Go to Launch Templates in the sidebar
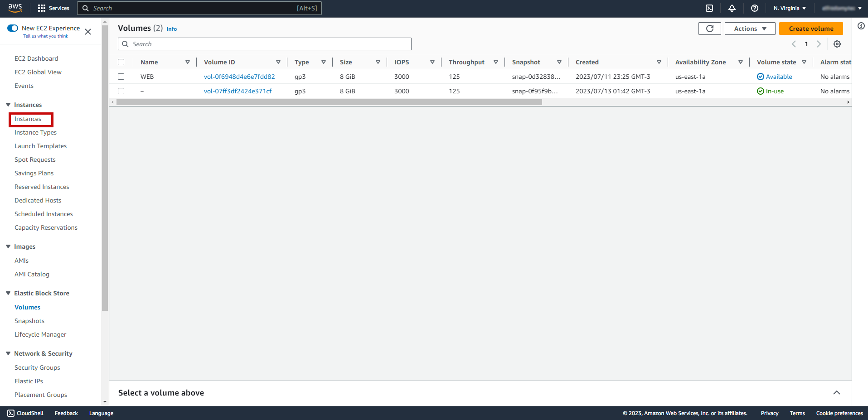Screen dimensions: 868x420 [x=40, y=146]
